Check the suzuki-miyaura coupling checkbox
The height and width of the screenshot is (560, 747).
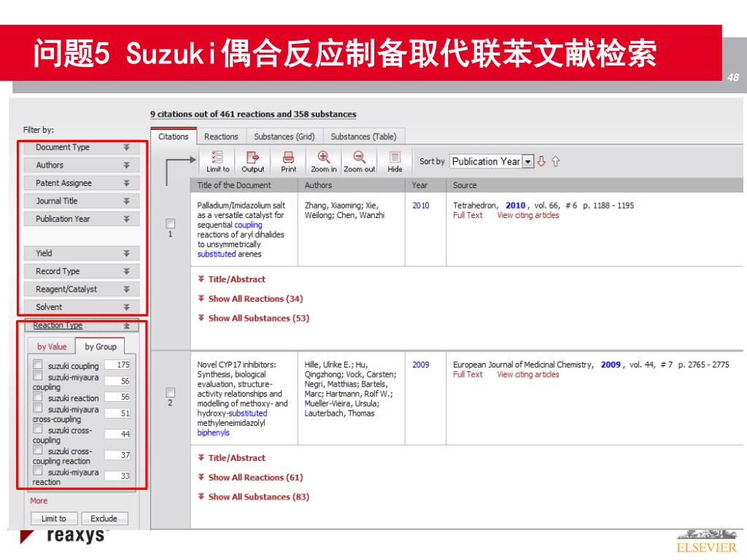click(38, 376)
